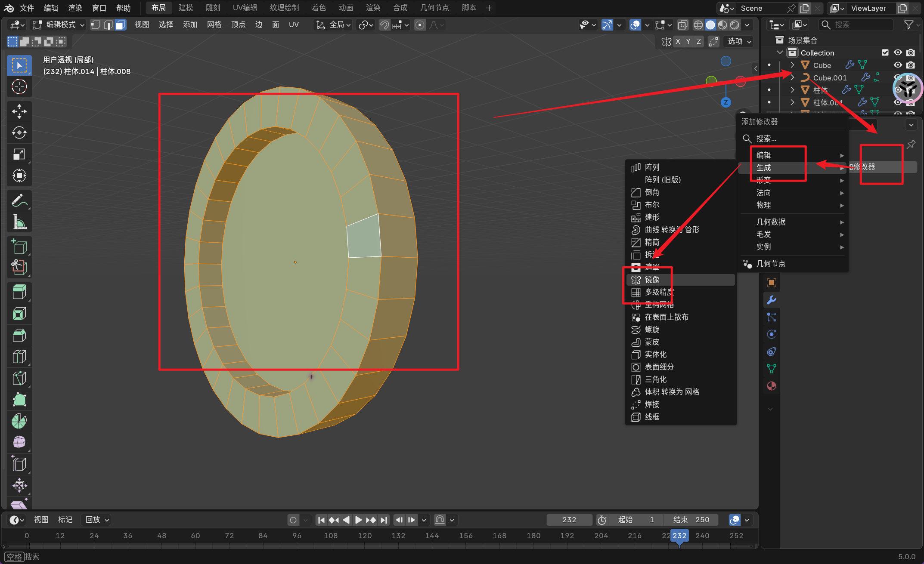Open the Modifiers wrench properties tab
This screenshot has height=564, width=924.
pyautogui.click(x=771, y=300)
